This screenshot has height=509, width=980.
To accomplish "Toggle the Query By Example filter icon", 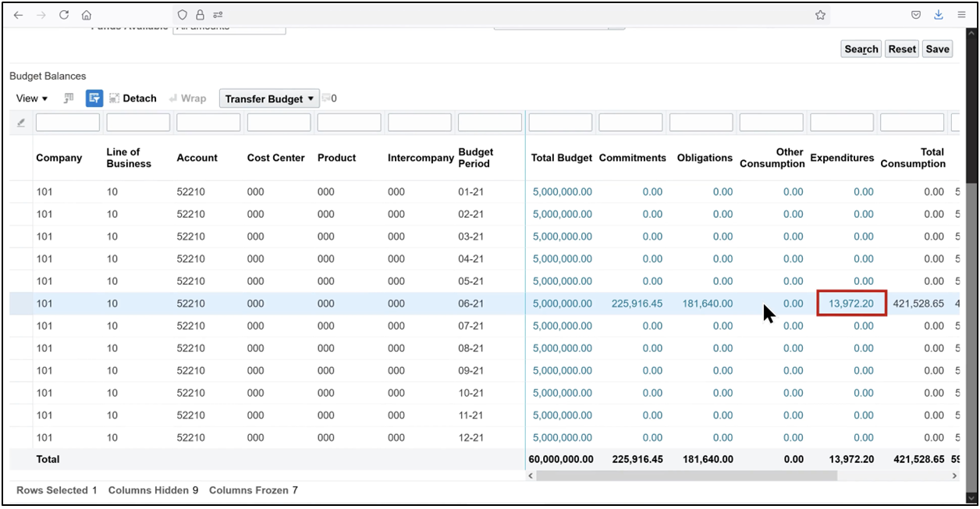I will [94, 98].
